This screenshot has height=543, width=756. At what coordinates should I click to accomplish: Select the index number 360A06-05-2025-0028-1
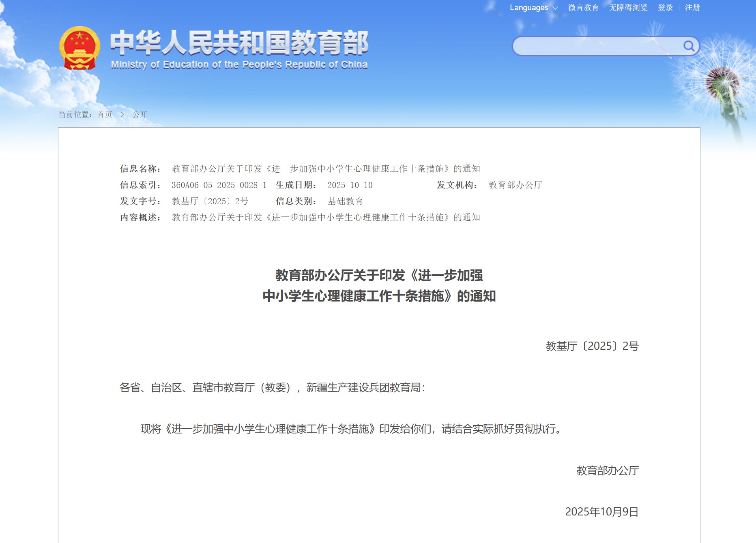click(x=219, y=185)
